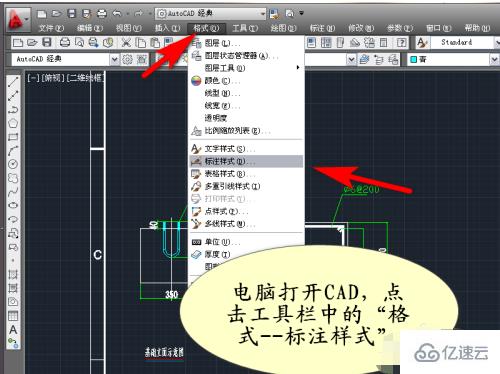
Task: Open the color control dropdown with cyan swatch
Action: click(453, 59)
